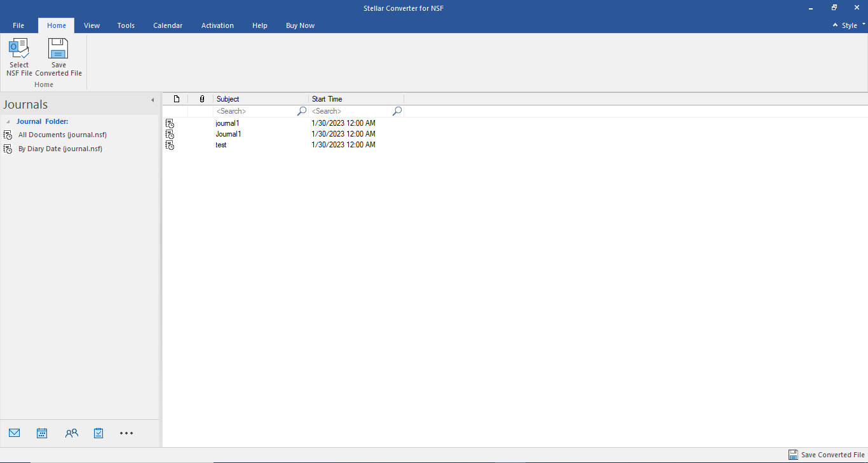This screenshot has height=463, width=868.
Task: Switch to the View tab
Action: [x=92, y=25]
